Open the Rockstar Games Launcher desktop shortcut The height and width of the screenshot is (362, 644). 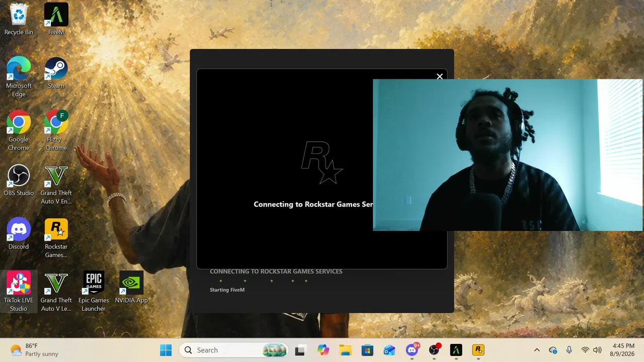click(x=56, y=239)
